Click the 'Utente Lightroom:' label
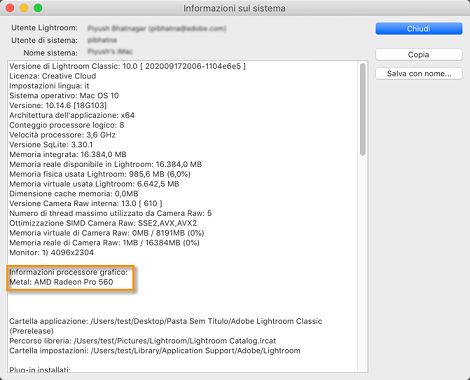The width and height of the screenshot is (470, 380). tap(44, 28)
